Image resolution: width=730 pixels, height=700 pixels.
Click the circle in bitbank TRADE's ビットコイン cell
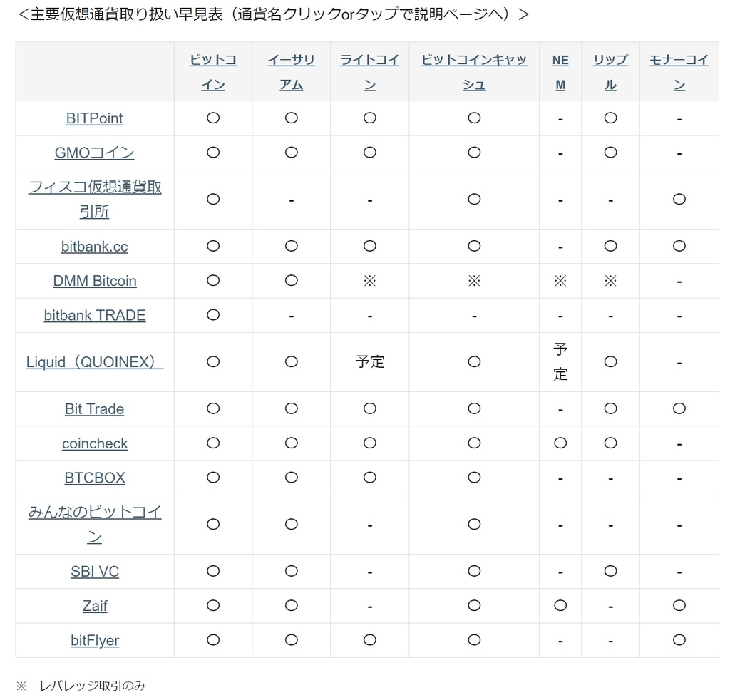212,314
